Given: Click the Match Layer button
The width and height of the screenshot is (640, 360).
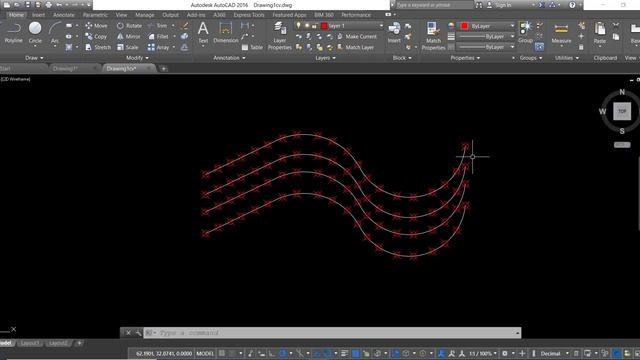Looking at the screenshot, I should click(x=356, y=47).
